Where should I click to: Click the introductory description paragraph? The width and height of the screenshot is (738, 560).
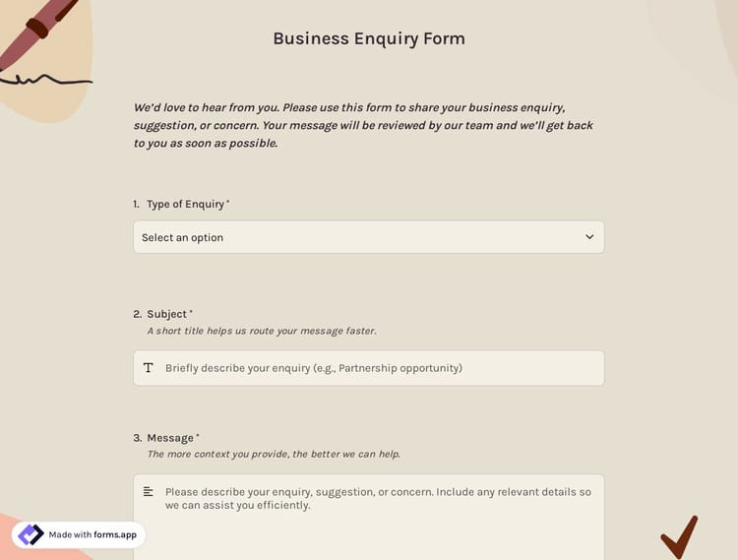[364, 125]
